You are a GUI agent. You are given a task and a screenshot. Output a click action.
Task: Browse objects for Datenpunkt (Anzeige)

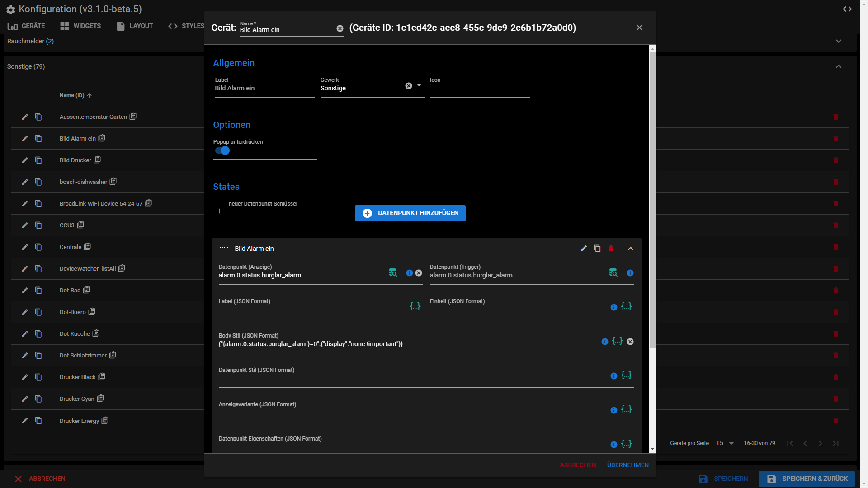coord(393,272)
